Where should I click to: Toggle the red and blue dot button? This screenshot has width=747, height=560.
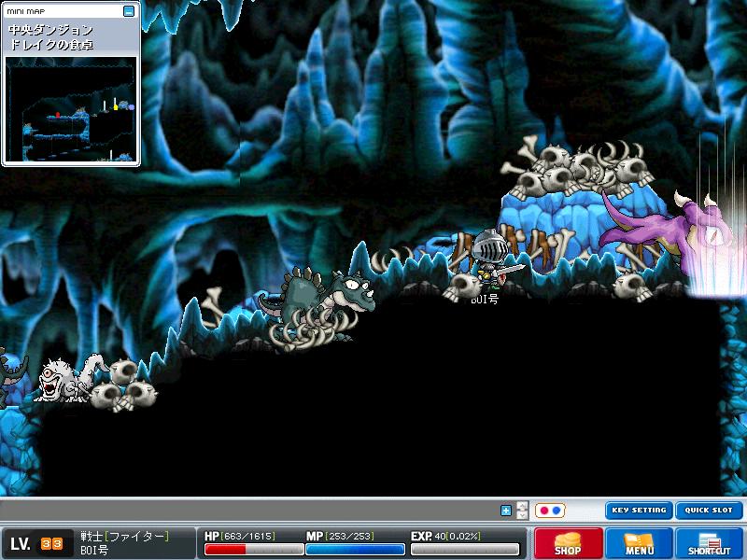(550, 511)
